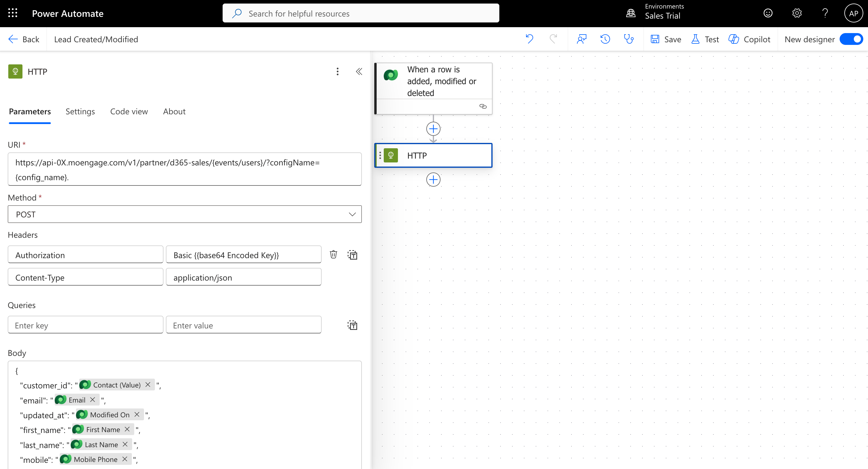Click the Lead Created/Modified flow title
Screen dimensions: 868x469
point(96,39)
